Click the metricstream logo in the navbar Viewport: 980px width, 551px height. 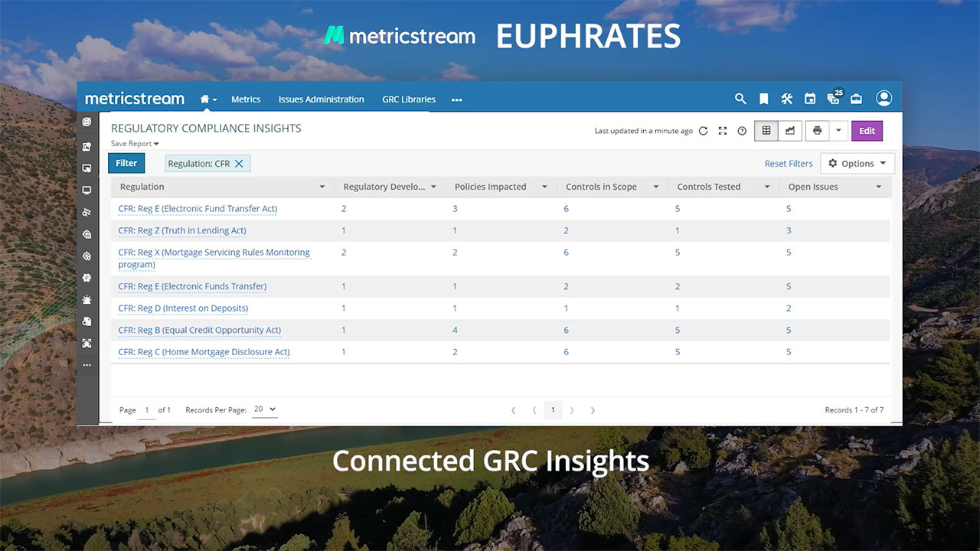[135, 99]
